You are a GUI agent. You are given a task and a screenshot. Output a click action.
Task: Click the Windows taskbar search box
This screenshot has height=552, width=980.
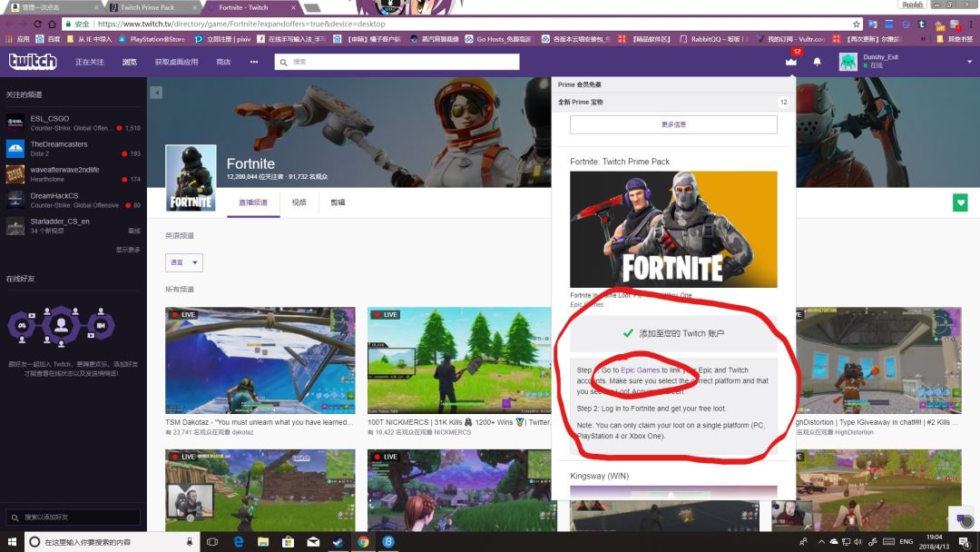[x=111, y=542]
